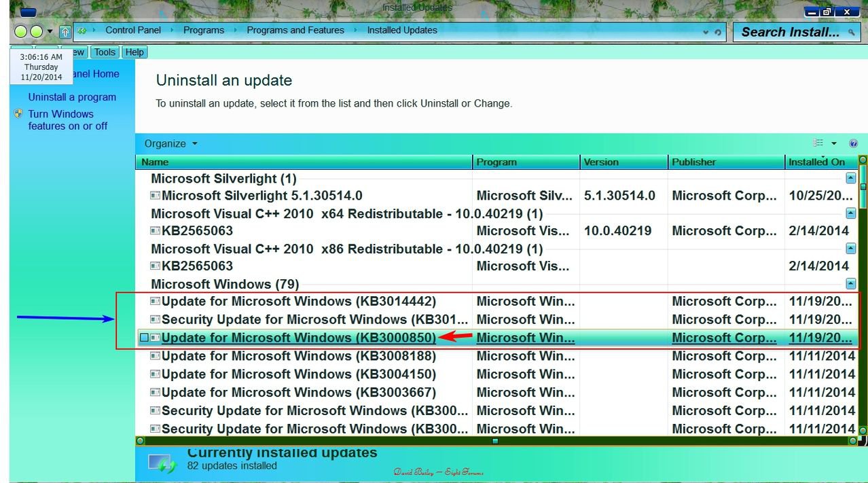The height and width of the screenshot is (483, 868).
Task: Click the horizontal scrollbar thumb
Action: (x=495, y=441)
